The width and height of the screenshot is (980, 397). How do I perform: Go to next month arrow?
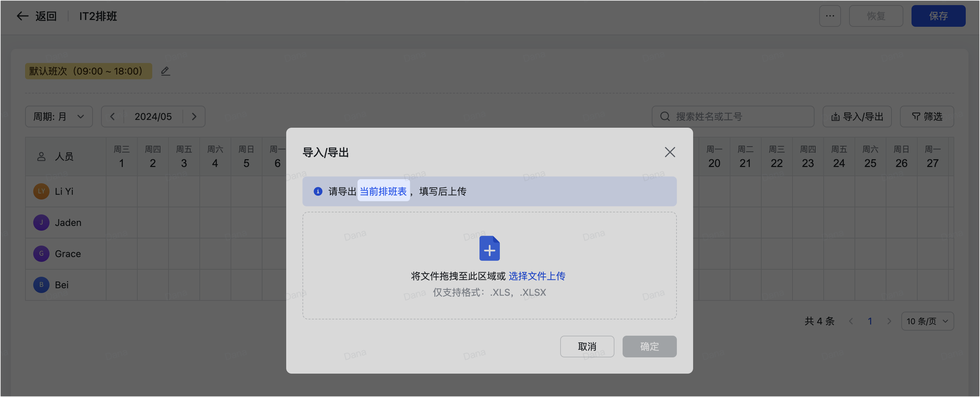[194, 116]
